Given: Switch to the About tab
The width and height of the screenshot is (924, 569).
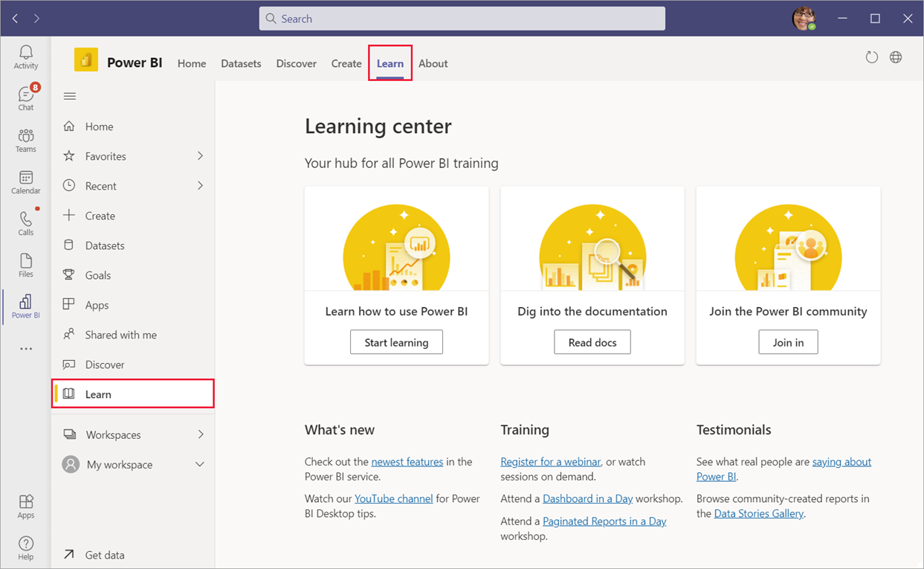Looking at the screenshot, I should click(x=433, y=63).
